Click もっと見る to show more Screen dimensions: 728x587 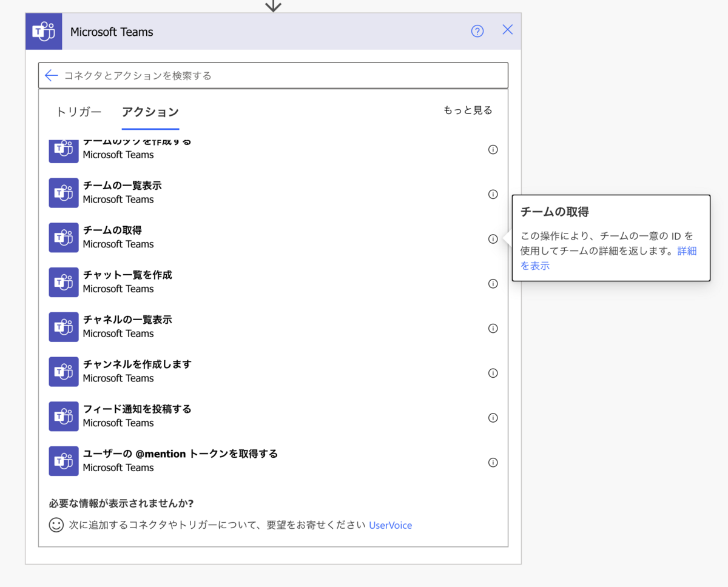pos(468,110)
